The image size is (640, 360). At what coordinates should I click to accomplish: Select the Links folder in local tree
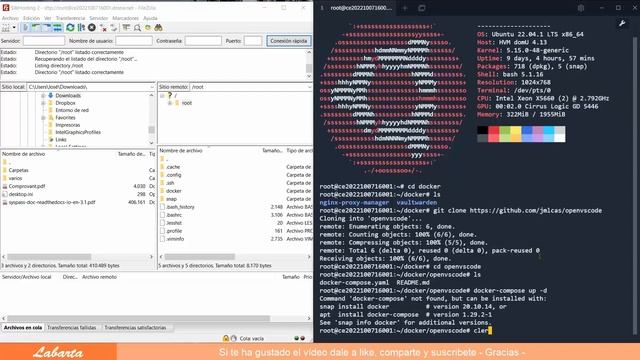60,140
